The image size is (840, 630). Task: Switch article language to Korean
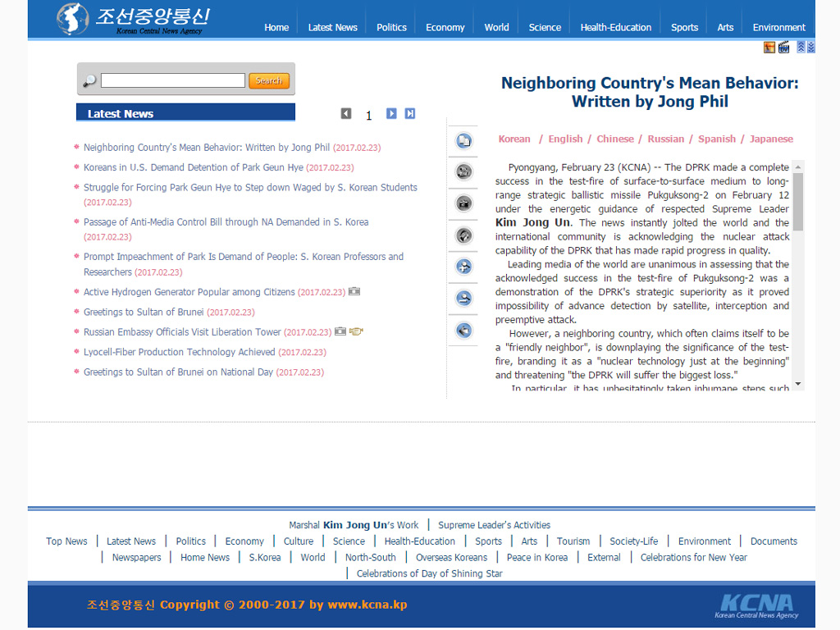pos(514,139)
